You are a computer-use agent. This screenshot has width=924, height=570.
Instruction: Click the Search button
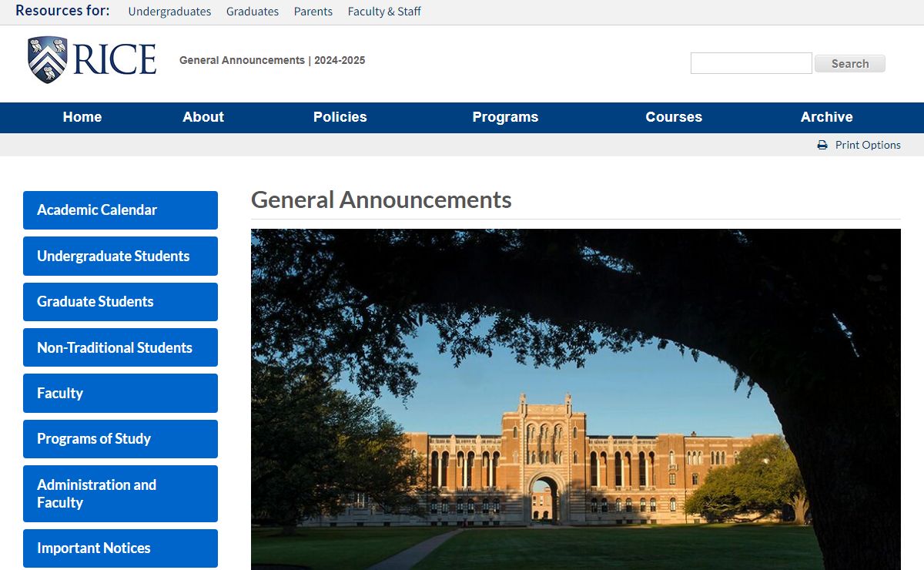tap(850, 64)
